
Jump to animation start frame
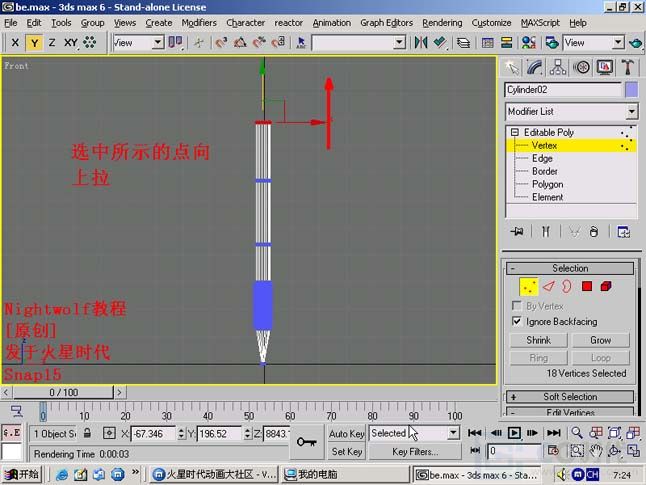pos(474,433)
